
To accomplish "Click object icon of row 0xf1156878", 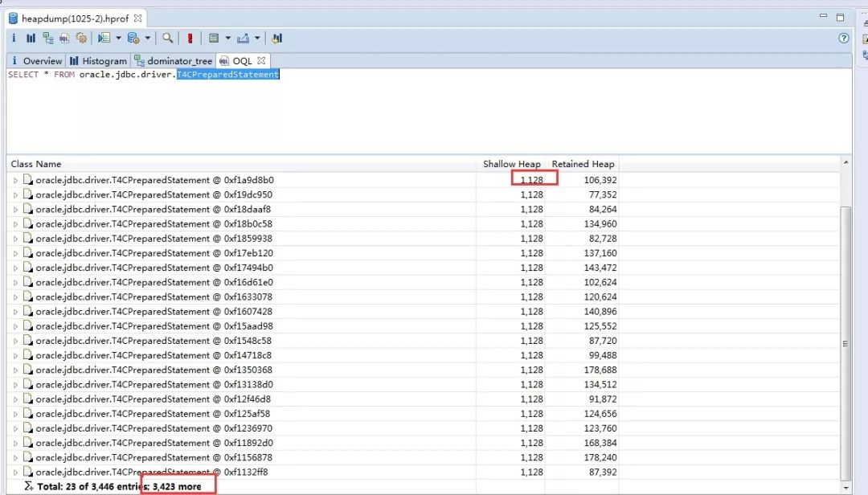I will click(x=28, y=456).
